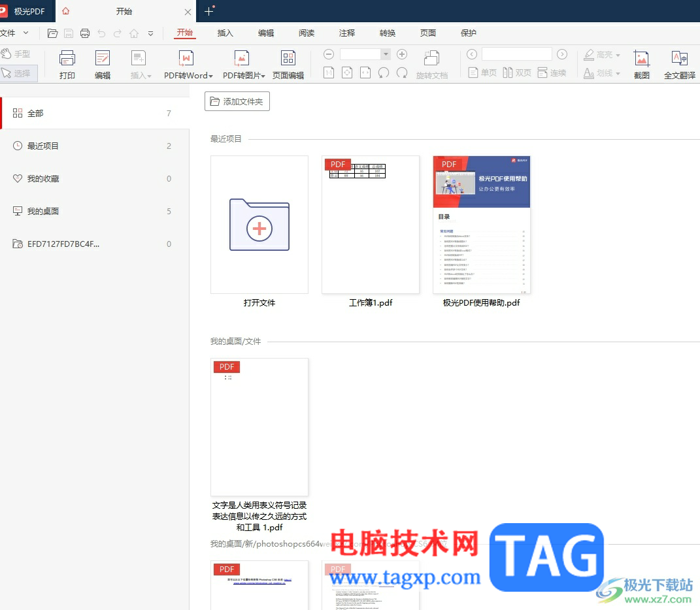Select 我的桌面 in the sidebar
Image resolution: width=700 pixels, height=610 pixels.
95,211
